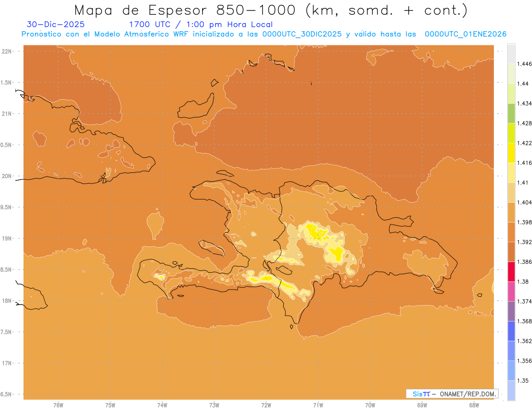Click the legend value 1.38
The height and width of the screenshot is (411, 532).
pyautogui.click(x=523, y=282)
